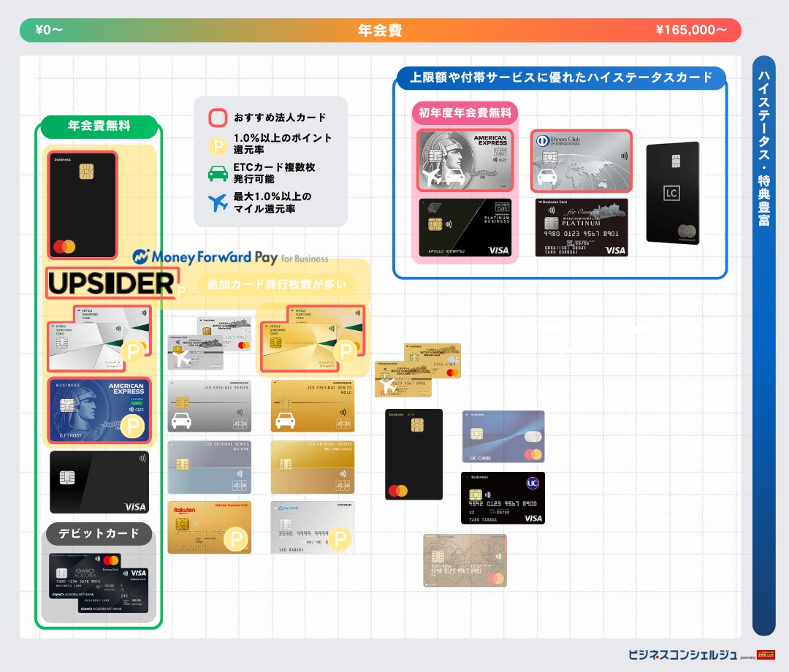Open the black business Mastercard under 年会費無料

pyautogui.click(x=83, y=205)
